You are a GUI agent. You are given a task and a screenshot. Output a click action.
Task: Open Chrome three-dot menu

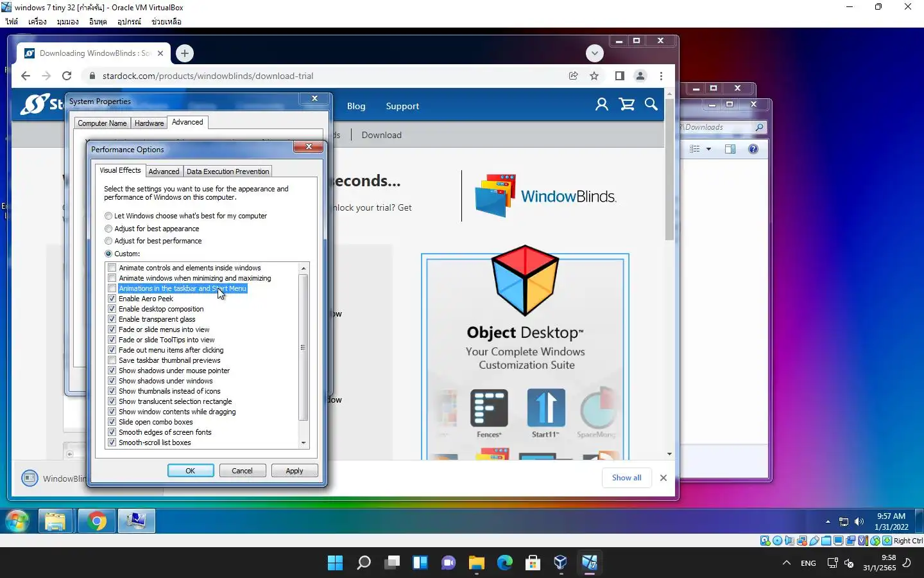pos(661,76)
